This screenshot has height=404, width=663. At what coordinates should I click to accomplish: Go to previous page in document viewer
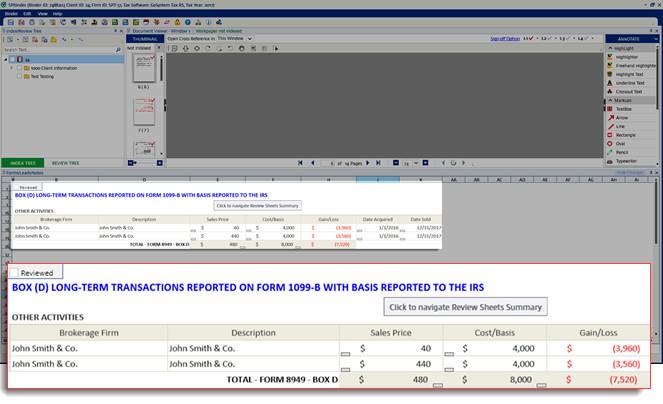coord(312,163)
